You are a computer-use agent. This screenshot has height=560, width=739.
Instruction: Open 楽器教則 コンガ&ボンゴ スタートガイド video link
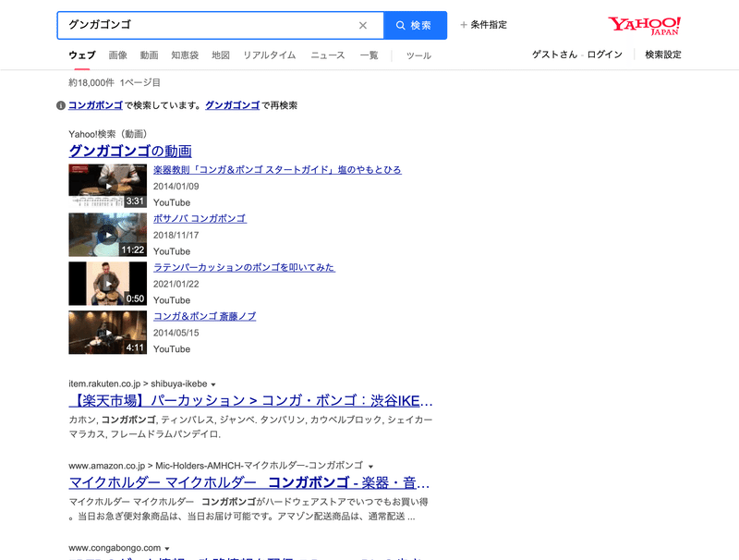[277, 170]
